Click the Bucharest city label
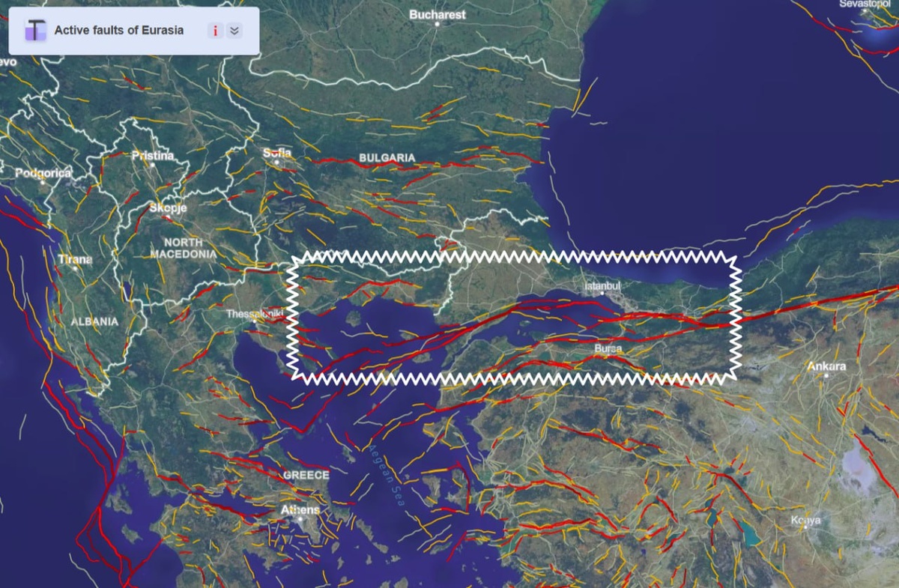This screenshot has width=899, height=588. tap(438, 14)
